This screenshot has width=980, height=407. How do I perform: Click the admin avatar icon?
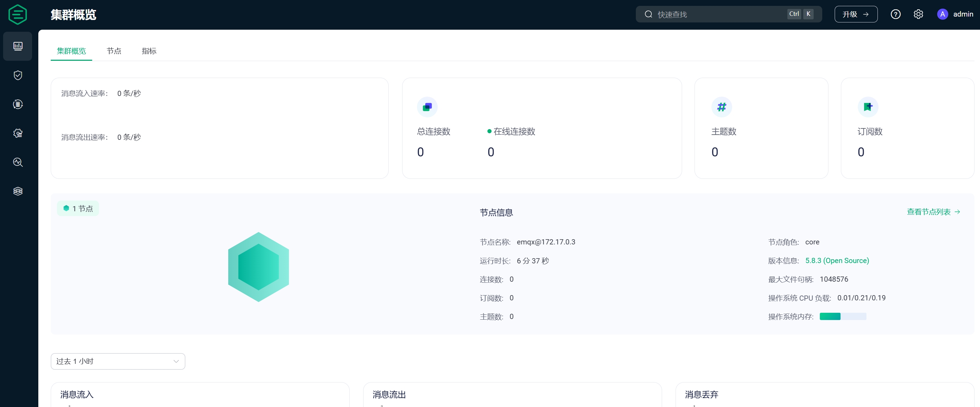coord(942,14)
